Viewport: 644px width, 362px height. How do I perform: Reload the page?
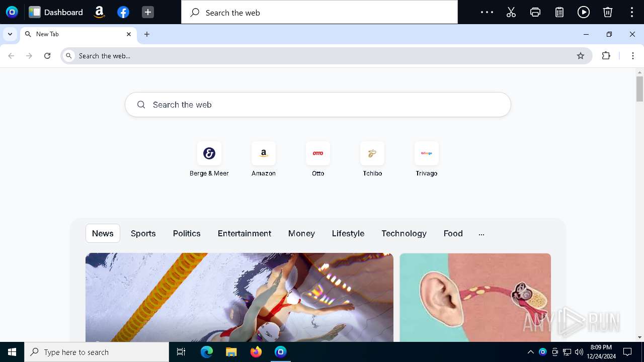click(47, 56)
